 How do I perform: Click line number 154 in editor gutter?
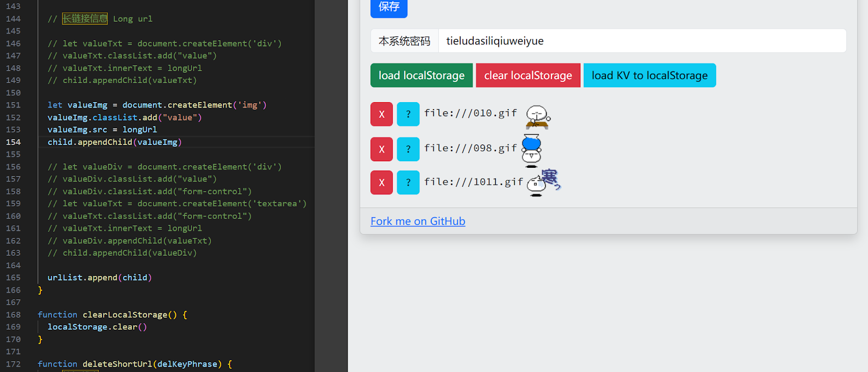pyautogui.click(x=14, y=142)
